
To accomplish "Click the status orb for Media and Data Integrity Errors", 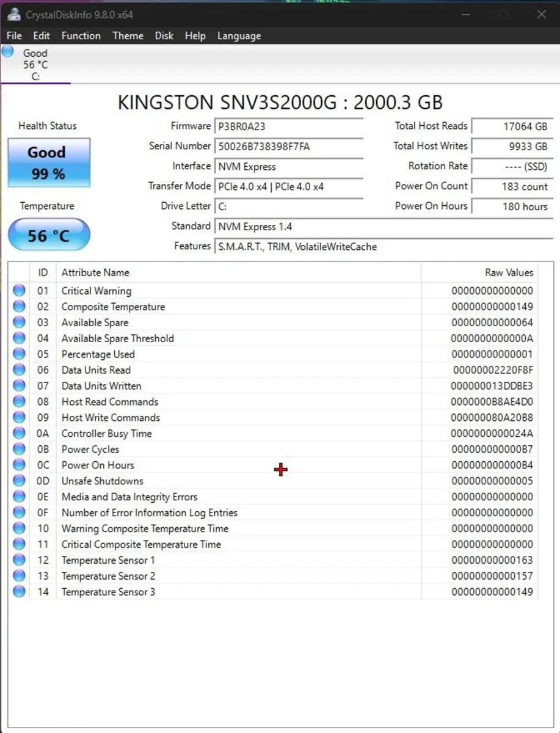I will click(x=20, y=497).
